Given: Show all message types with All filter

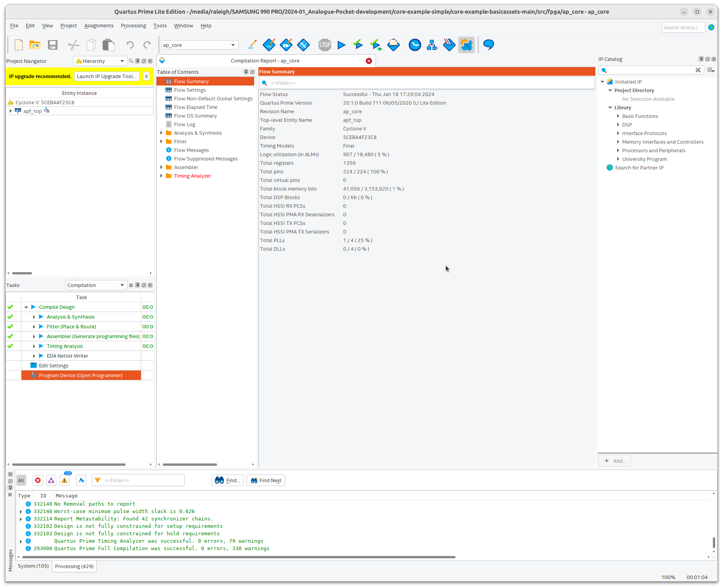Looking at the screenshot, I should pyautogui.click(x=21, y=480).
